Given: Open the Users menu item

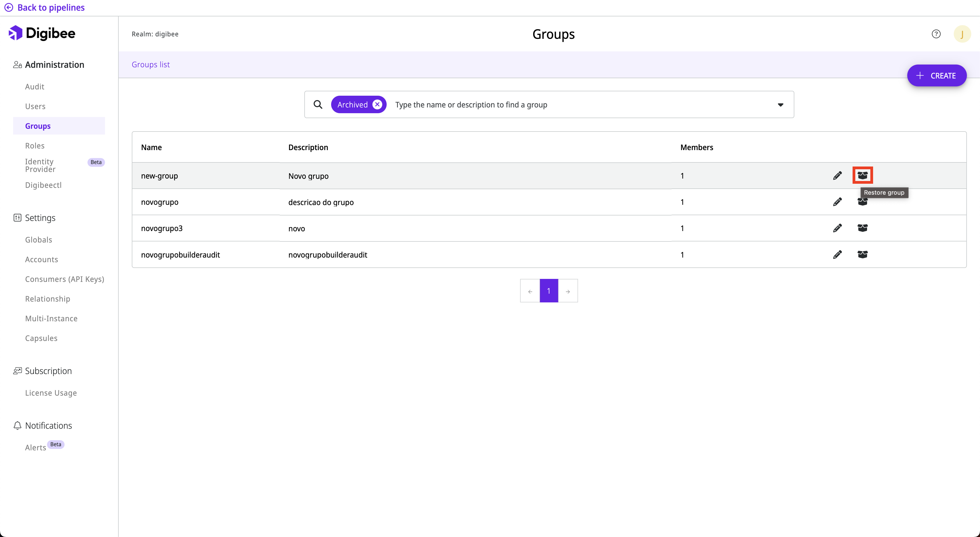Looking at the screenshot, I should click(35, 106).
